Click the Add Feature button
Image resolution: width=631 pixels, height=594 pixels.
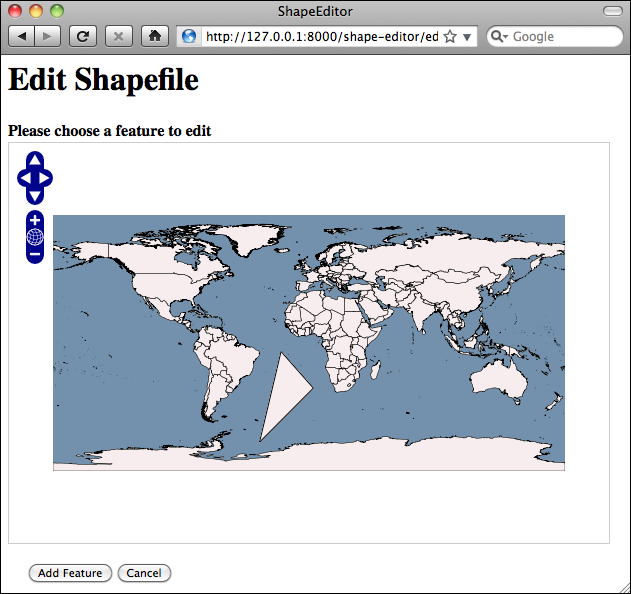coord(70,573)
